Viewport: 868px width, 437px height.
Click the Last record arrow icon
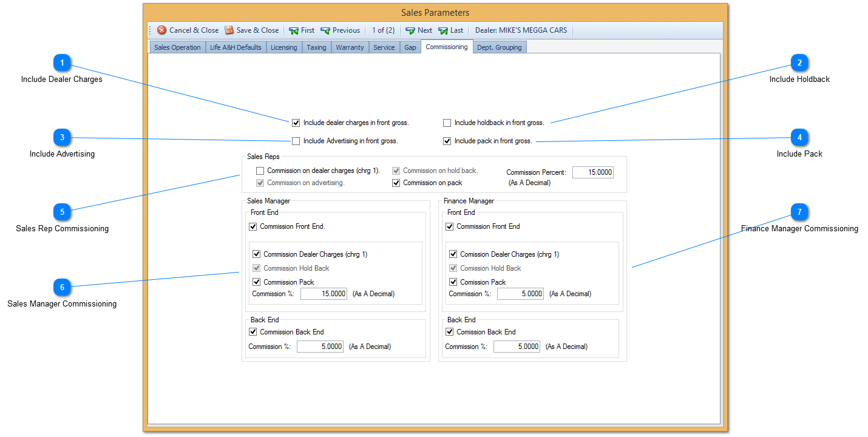tap(443, 30)
